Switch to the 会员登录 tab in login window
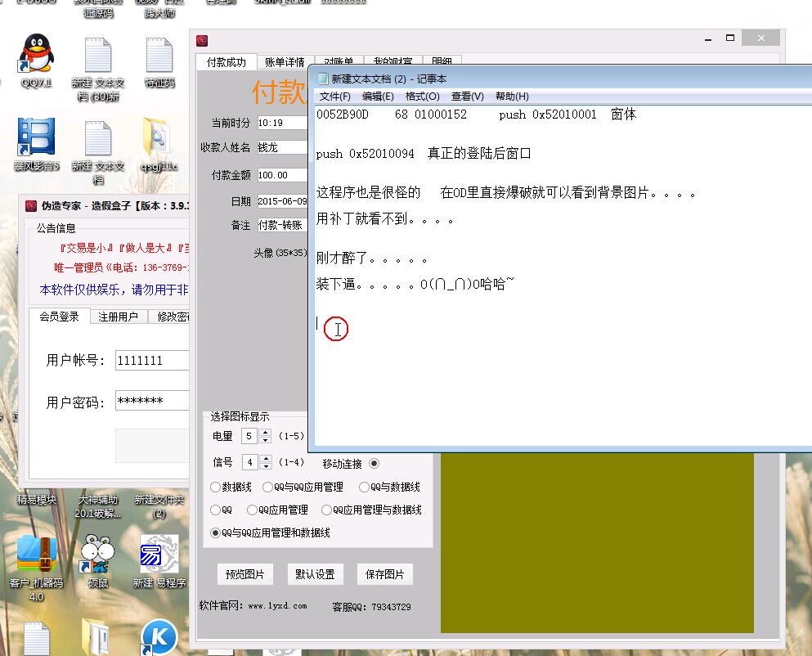This screenshot has width=812, height=656. [59, 316]
